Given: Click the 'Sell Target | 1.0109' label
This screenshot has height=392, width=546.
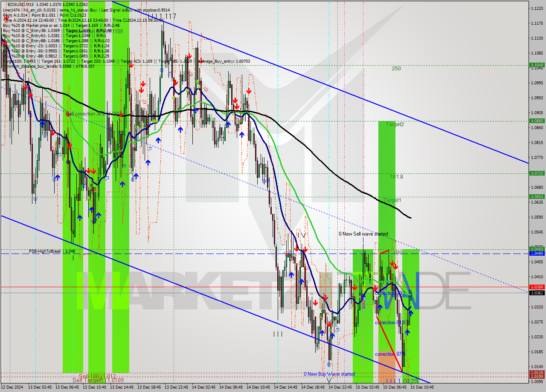Looking at the screenshot, I should coord(98,380).
